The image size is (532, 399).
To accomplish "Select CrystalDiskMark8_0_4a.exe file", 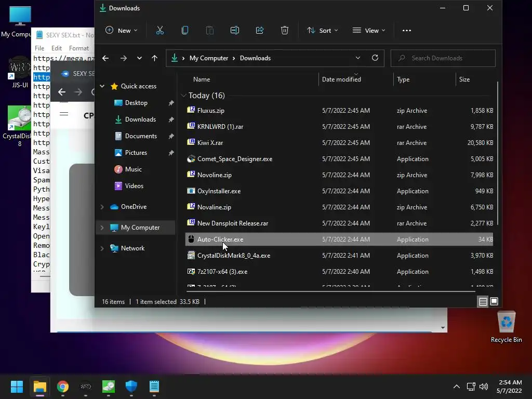I will click(339, 256).
